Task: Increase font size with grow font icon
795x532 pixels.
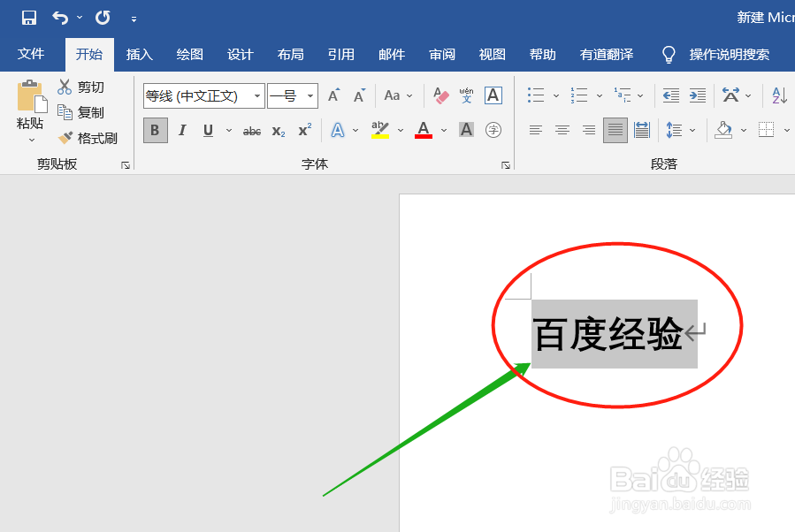Action: [x=333, y=95]
